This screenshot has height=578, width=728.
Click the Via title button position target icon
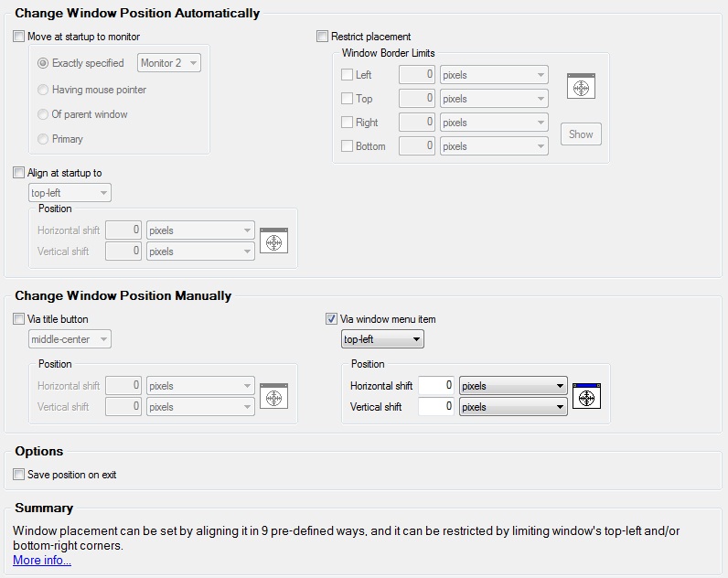(x=274, y=396)
